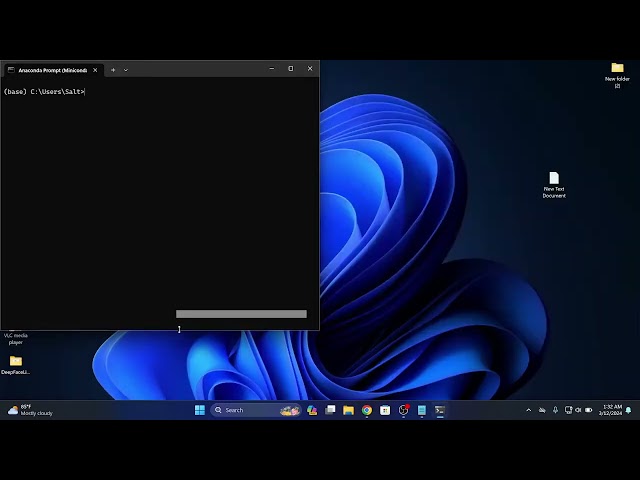The width and height of the screenshot is (640, 480).
Task: Expand the terminal profile dropdown chevron
Action: point(126,70)
